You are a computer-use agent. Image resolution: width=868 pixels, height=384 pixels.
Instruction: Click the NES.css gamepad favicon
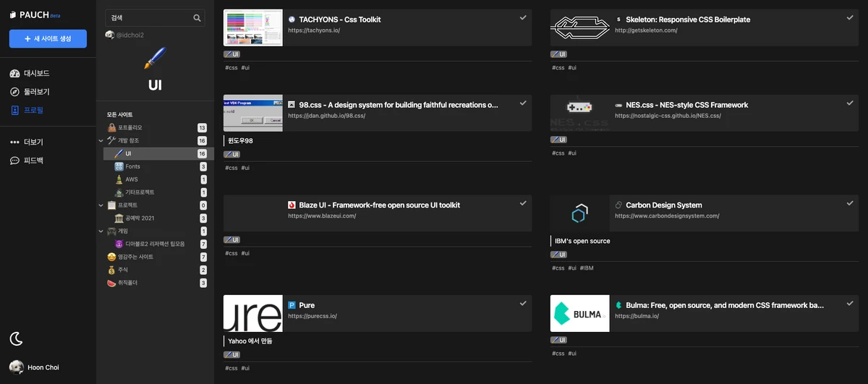[x=619, y=105]
